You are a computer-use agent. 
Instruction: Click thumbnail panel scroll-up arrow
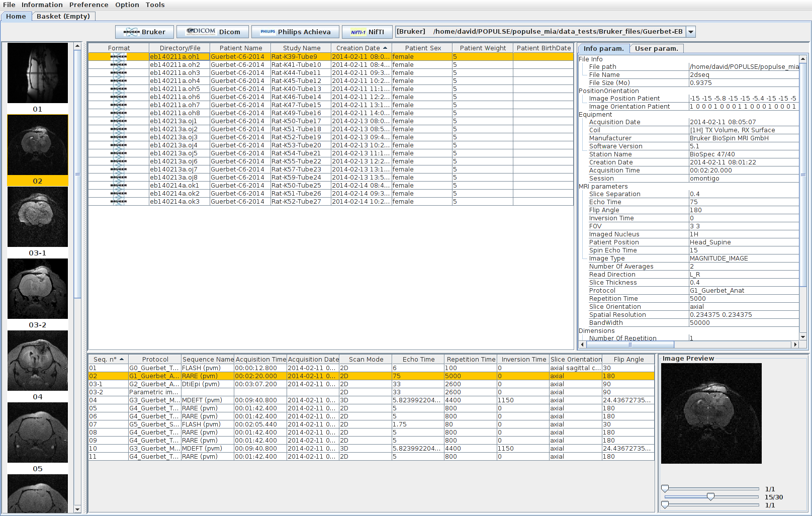(77, 46)
